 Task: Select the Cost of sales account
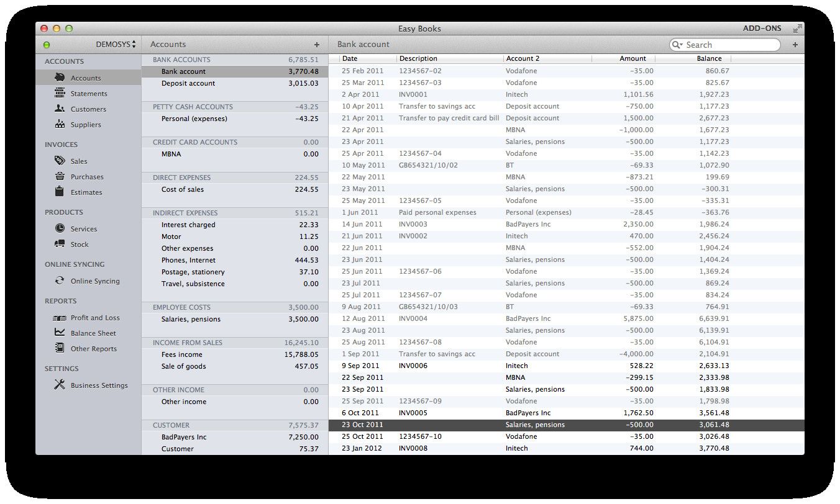[235, 189]
